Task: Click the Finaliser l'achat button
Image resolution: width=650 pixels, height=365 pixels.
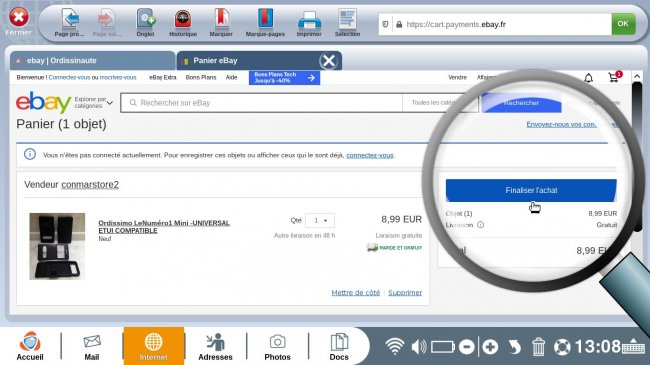Action: pos(531,190)
